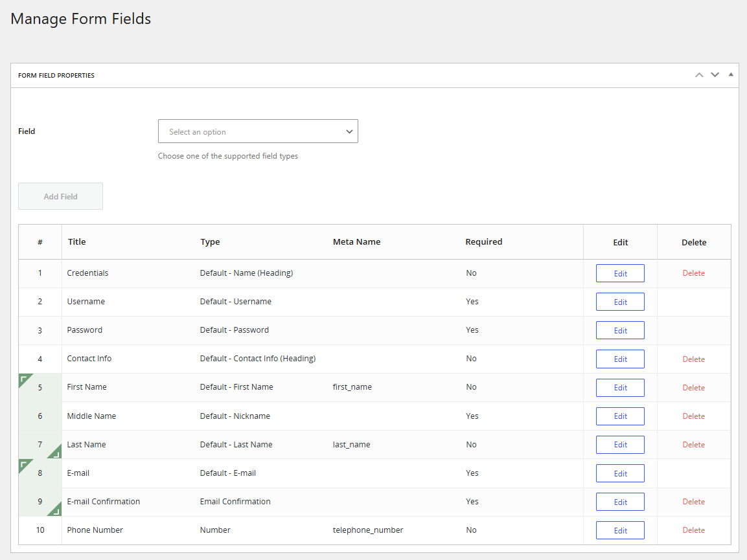
Task: Open the Field type dropdown
Action: 258,131
